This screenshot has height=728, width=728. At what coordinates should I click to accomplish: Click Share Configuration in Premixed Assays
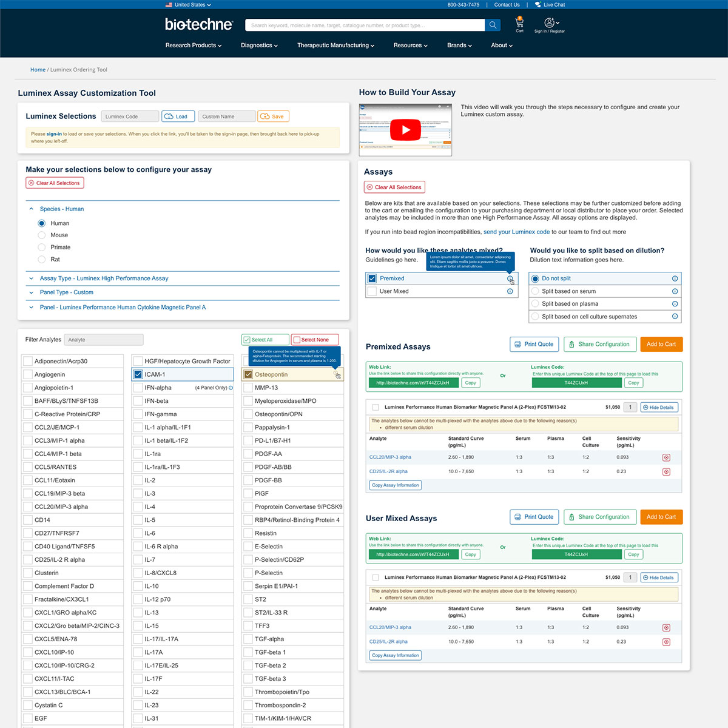(x=600, y=344)
